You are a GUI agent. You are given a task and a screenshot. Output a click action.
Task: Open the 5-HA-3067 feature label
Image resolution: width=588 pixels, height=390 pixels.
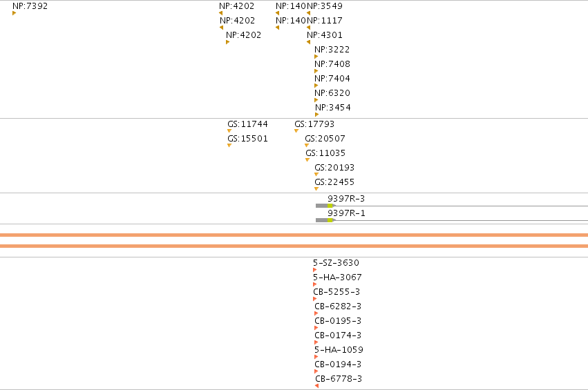click(337, 277)
